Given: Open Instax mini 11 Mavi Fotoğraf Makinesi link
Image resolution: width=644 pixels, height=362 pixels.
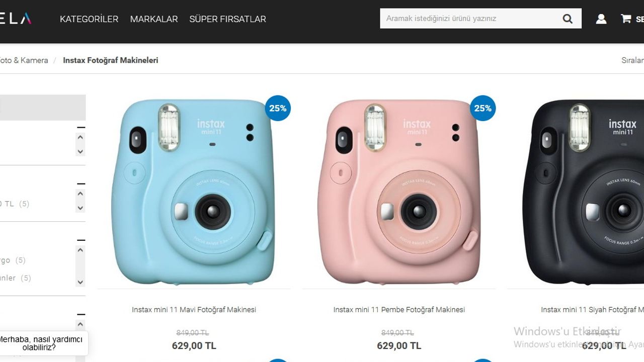Looking at the screenshot, I should pyautogui.click(x=194, y=310).
